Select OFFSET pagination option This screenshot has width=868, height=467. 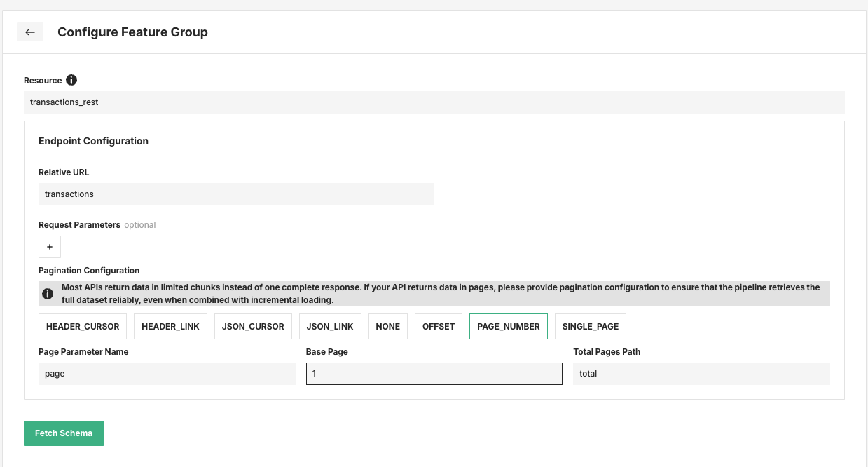tap(438, 326)
